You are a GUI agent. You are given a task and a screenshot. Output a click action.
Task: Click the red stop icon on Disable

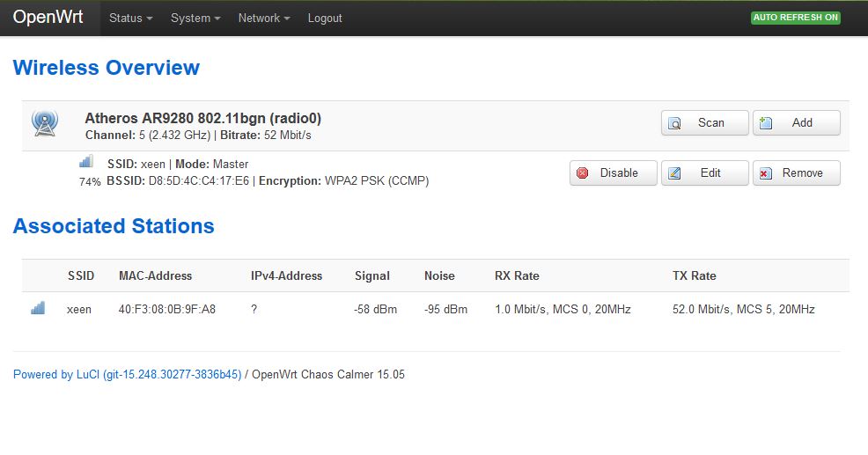[583, 173]
